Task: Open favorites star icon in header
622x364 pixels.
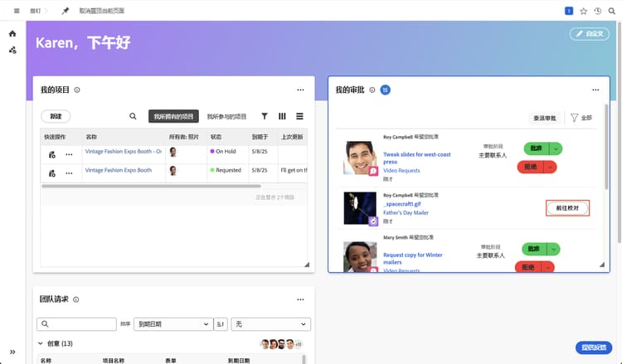Action: click(584, 11)
